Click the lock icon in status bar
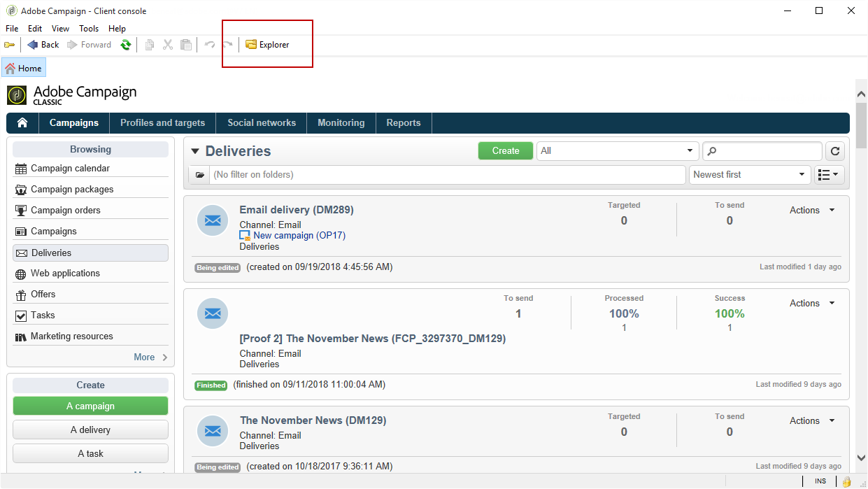This screenshot has width=868, height=489. (x=846, y=481)
